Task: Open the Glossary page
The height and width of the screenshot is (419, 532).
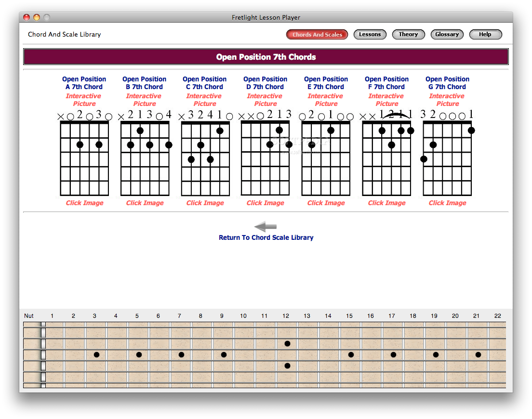Action: pos(447,35)
